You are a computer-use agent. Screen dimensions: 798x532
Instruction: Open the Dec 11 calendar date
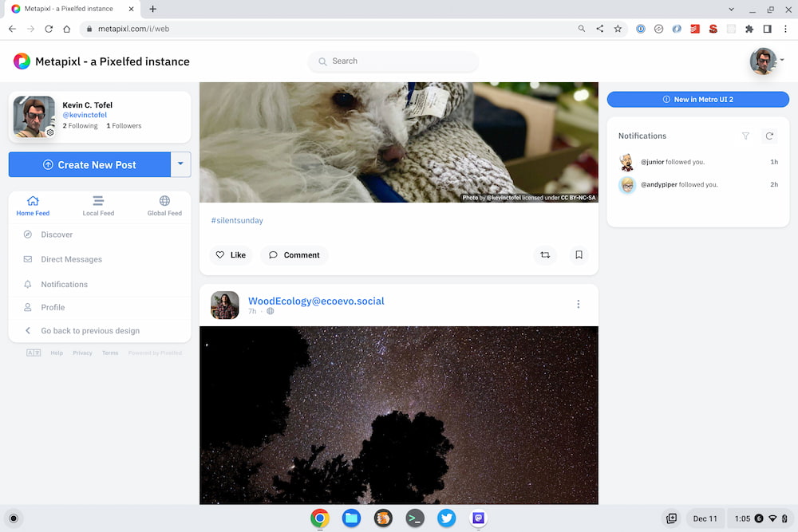click(x=705, y=518)
